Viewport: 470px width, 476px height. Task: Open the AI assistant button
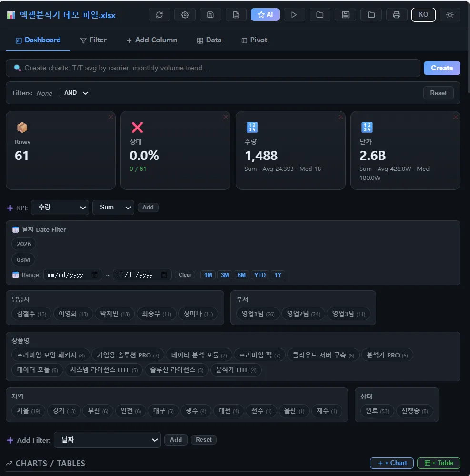pos(265,15)
